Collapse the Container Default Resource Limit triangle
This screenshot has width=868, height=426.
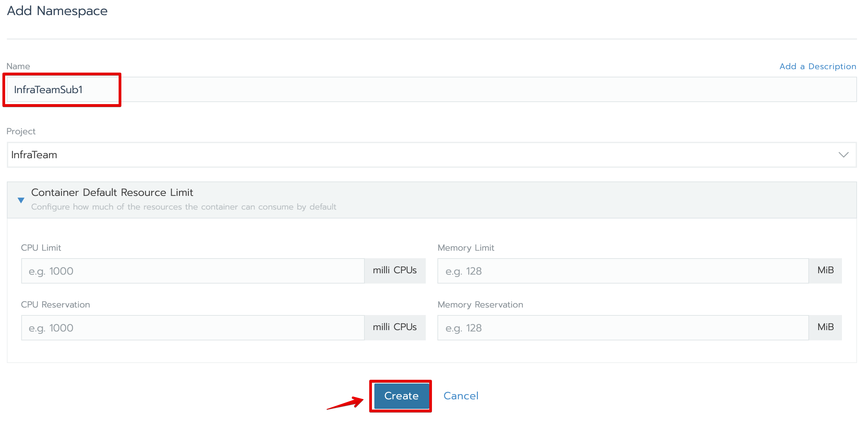(21, 200)
